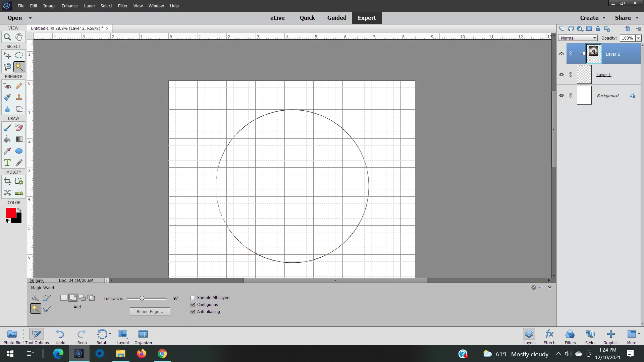Click the Refine Edge button
644x362 pixels.
[x=150, y=311]
